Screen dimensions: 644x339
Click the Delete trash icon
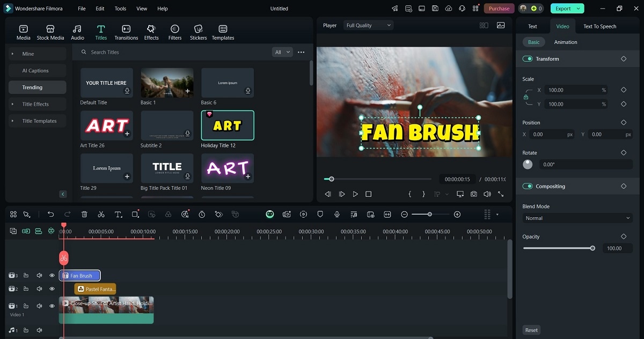click(x=84, y=214)
